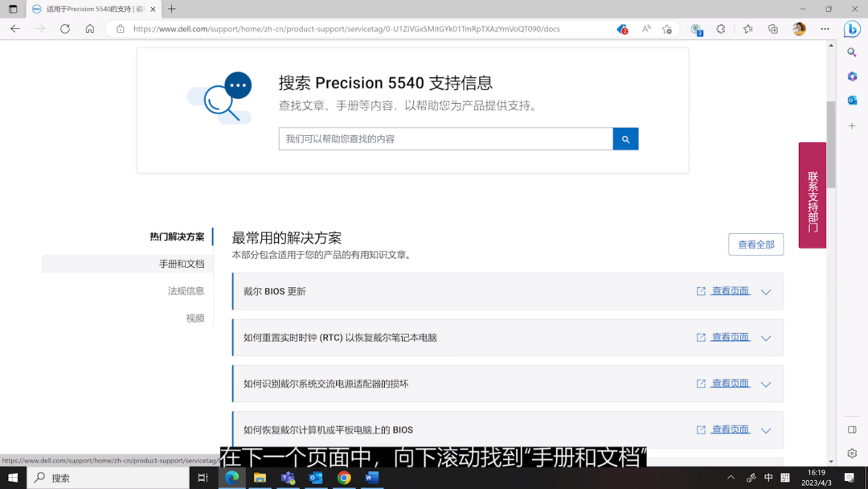Viewport: 868px width, 489px height.
Task: Open the Bing chat sidebar button
Action: click(x=852, y=29)
